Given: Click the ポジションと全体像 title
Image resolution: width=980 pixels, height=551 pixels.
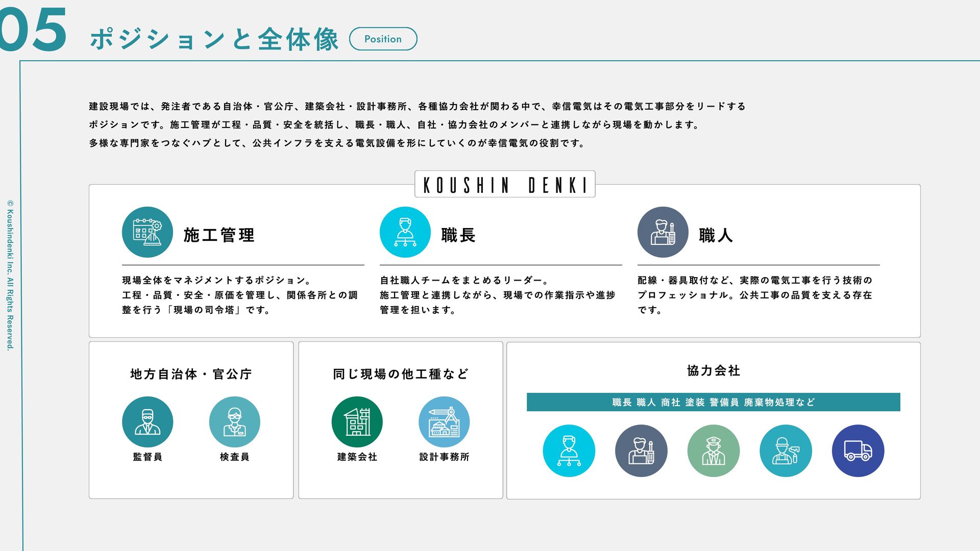Looking at the screenshot, I should 214,39.
